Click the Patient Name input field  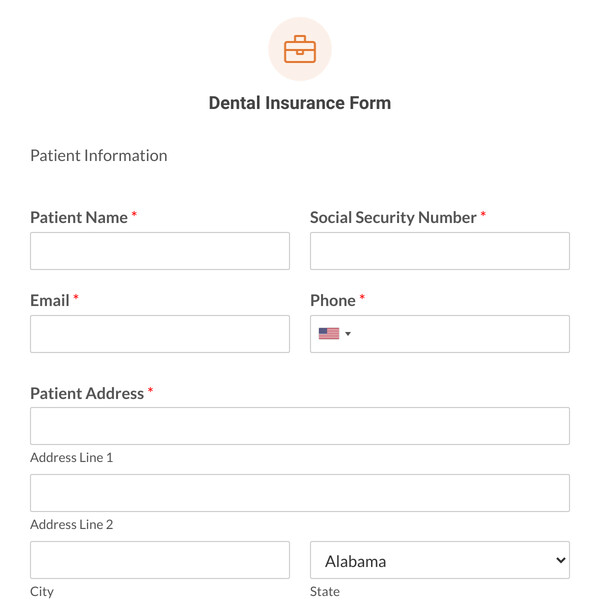tap(160, 251)
